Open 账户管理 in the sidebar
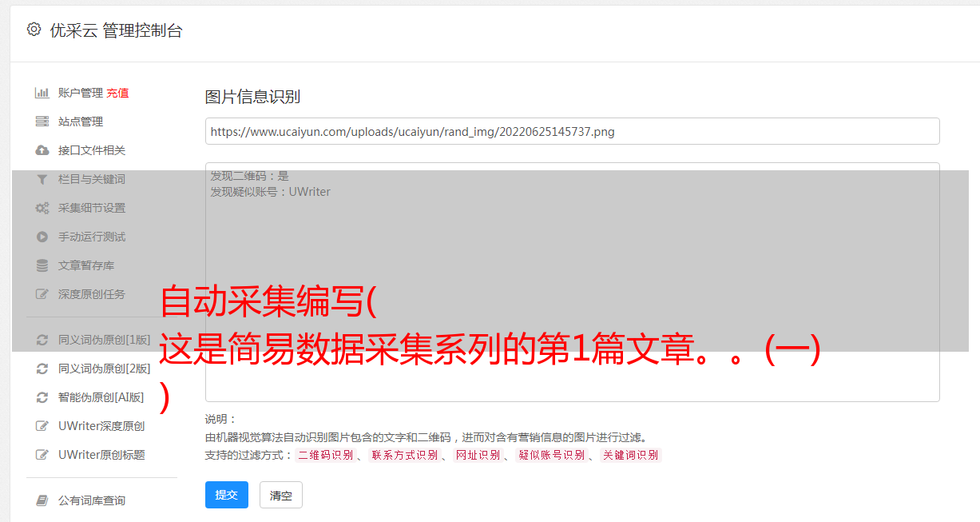The height and width of the screenshot is (522, 980). [81, 93]
